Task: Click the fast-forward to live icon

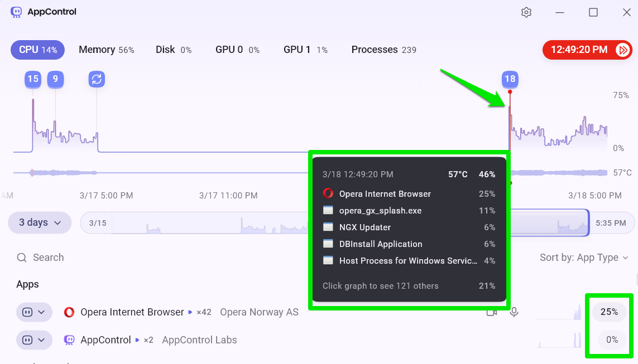Action: (x=622, y=50)
